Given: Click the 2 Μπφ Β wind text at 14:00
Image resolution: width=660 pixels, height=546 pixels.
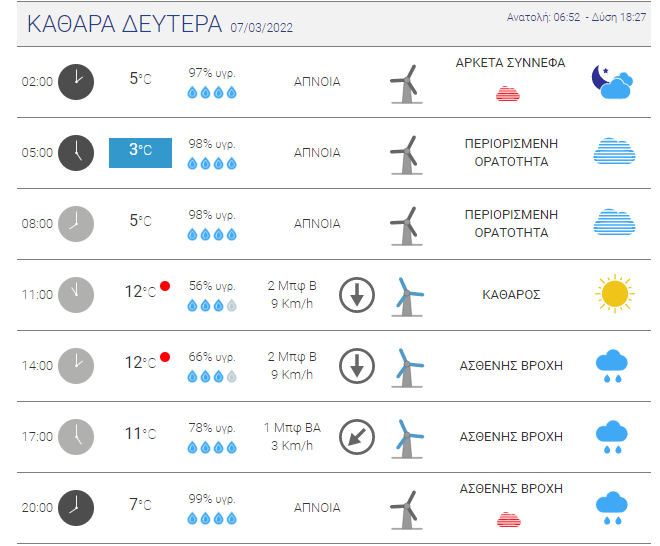Looking at the screenshot, I should [292, 356].
